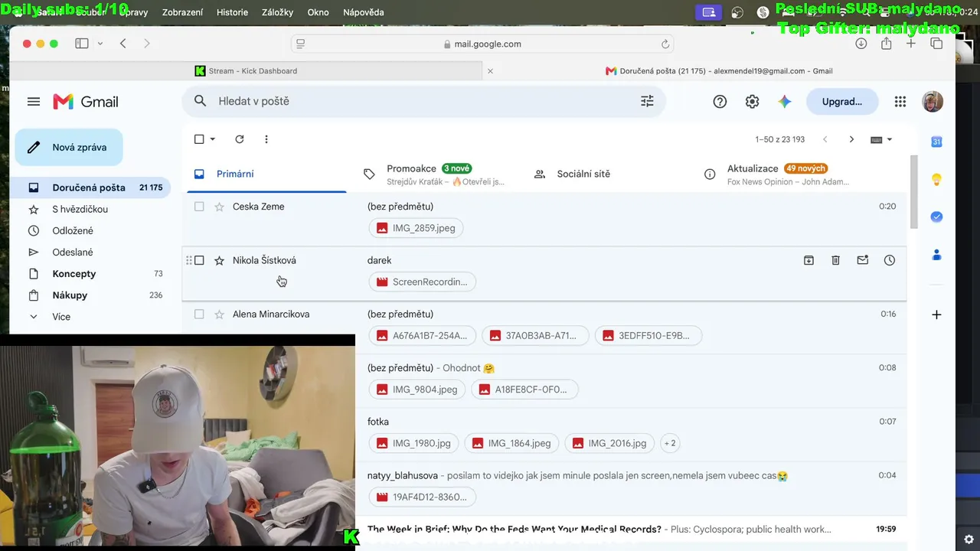Get add-ons with the plus icon
Viewport: 980px width, 551px height.
point(936,315)
